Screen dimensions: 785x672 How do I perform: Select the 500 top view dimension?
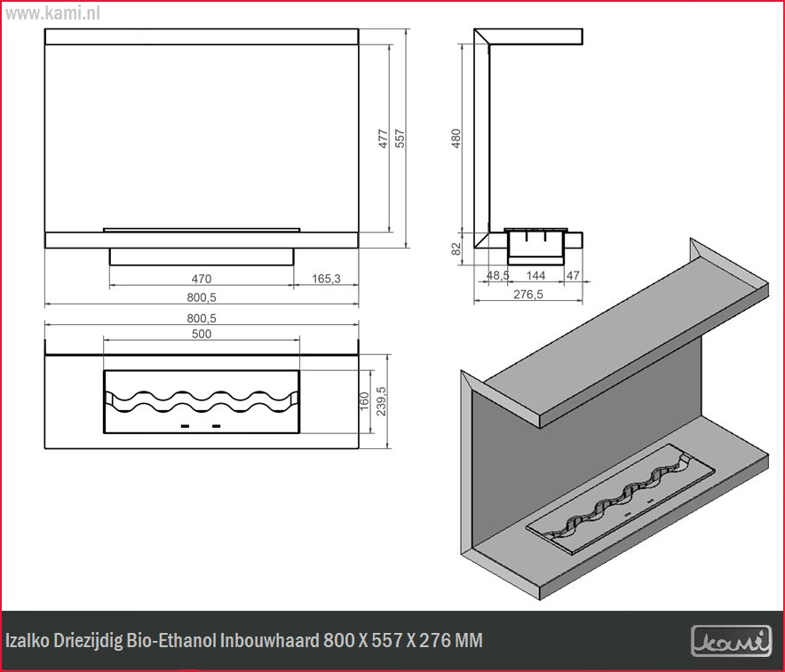tap(202, 334)
